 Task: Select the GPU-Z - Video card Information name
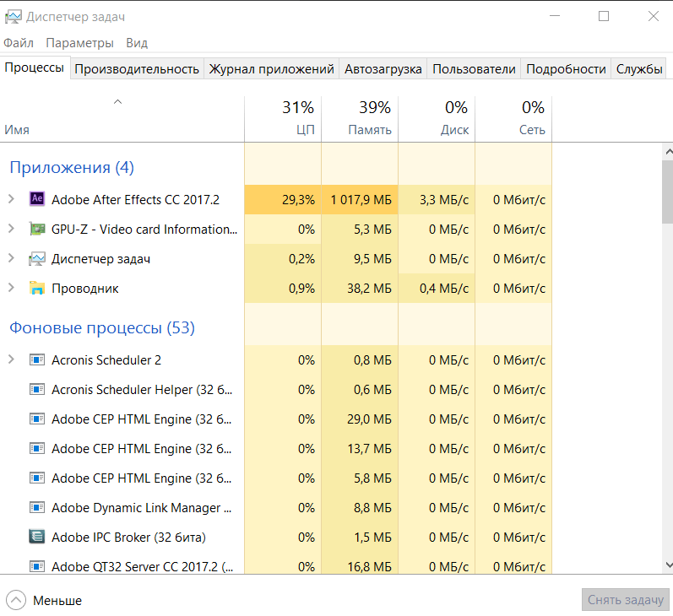coord(144,230)
